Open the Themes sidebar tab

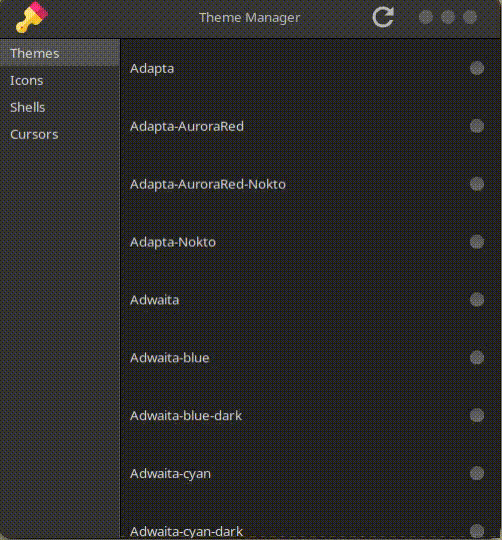coord(60,53)
